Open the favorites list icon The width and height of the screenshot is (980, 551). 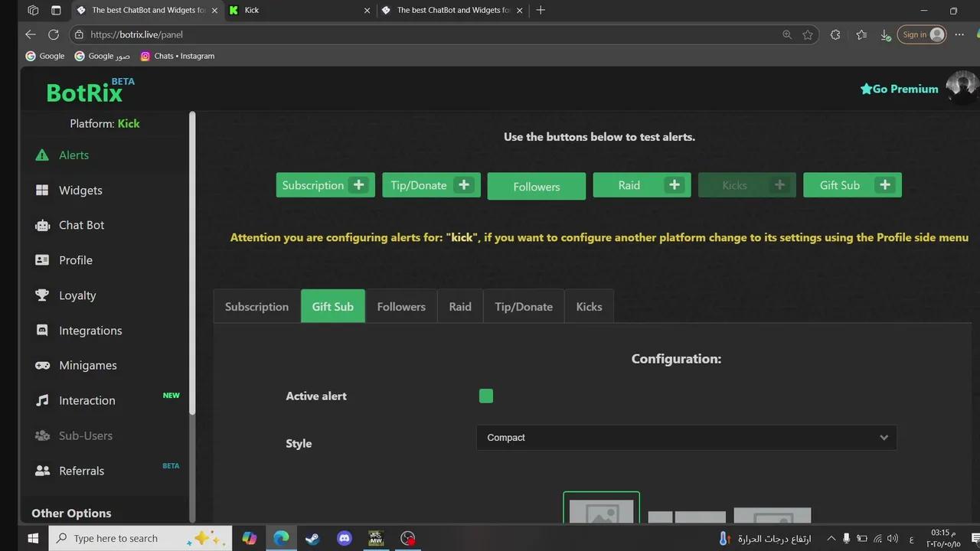pyautogui.click(x=861, y=34)
